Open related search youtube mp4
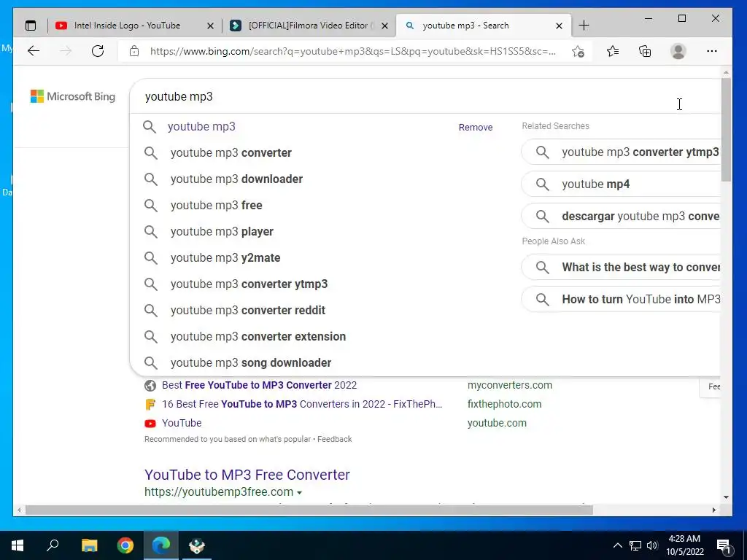 (622, 184)
